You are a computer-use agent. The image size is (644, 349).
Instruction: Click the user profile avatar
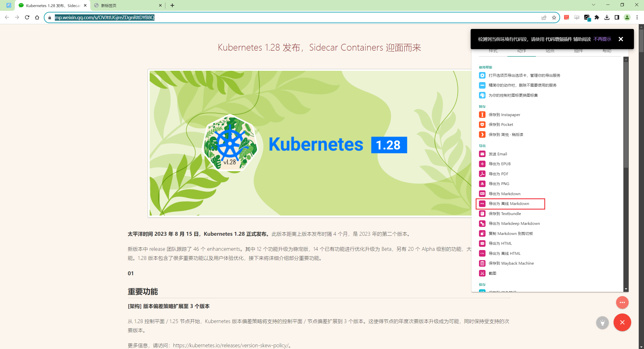pos(627,17)
